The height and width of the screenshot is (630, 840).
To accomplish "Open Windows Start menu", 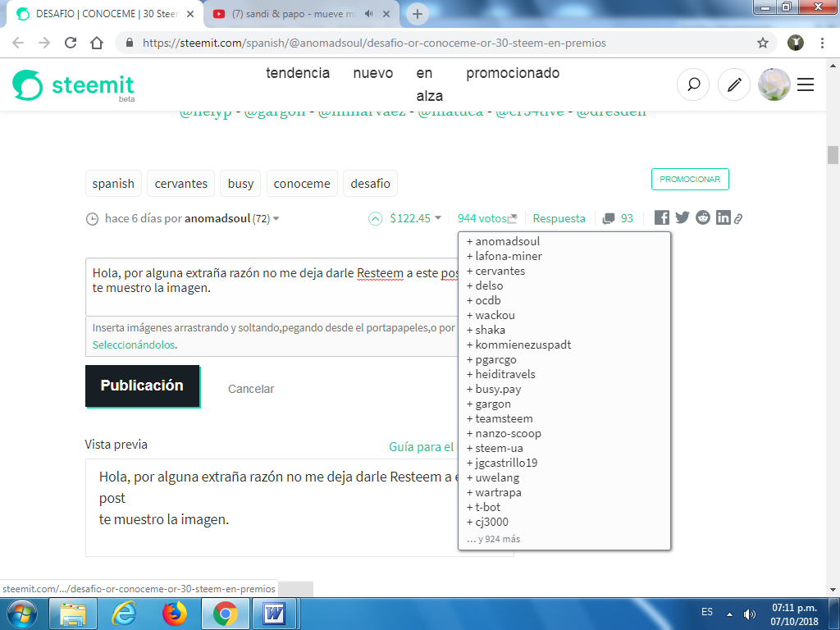I will click(21, 614).
